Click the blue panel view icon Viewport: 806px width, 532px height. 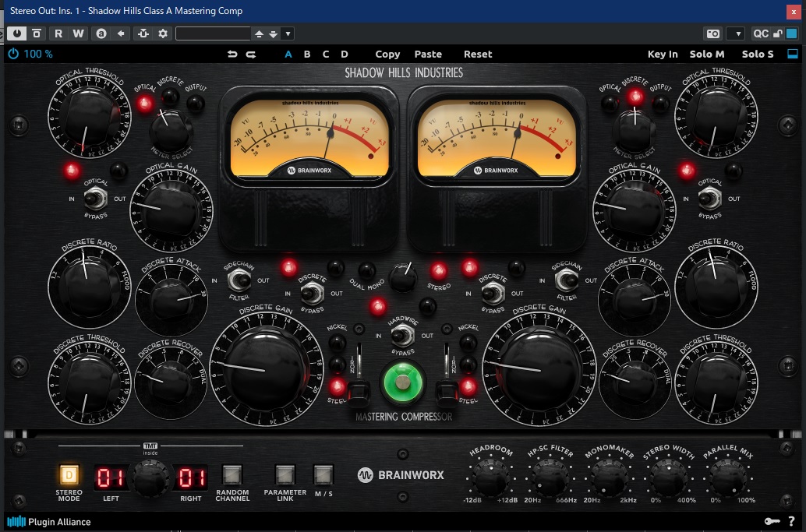coord(793,54)
